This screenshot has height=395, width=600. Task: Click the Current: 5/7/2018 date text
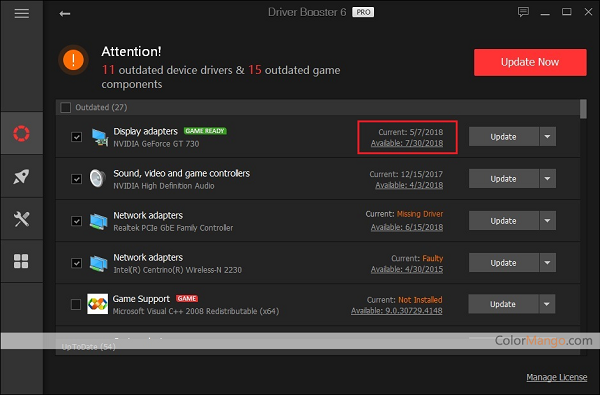411,132
